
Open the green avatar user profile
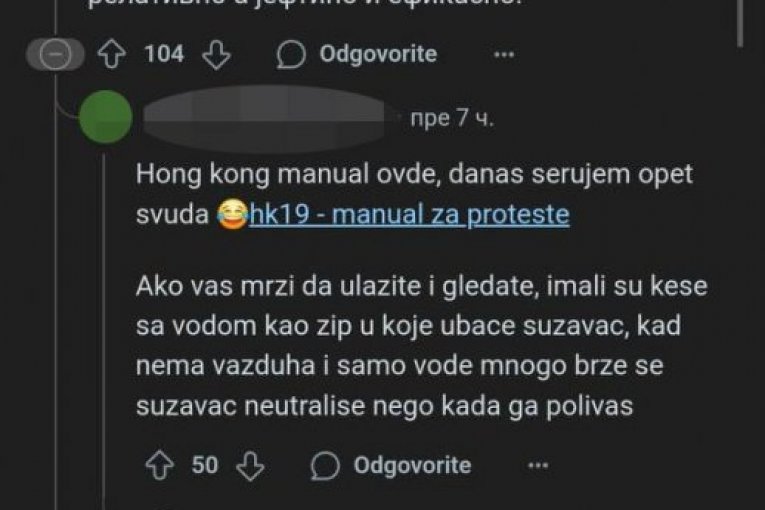coord(105,117)
